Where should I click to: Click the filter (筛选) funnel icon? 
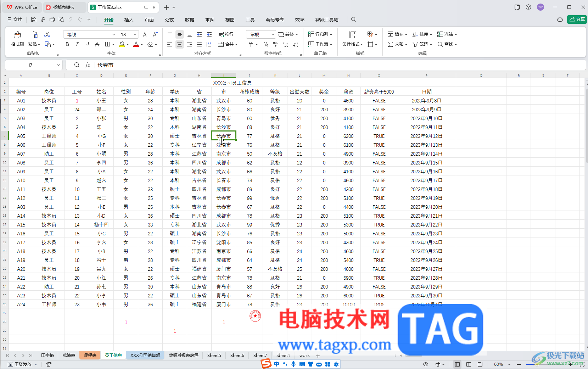click(415, 44)
